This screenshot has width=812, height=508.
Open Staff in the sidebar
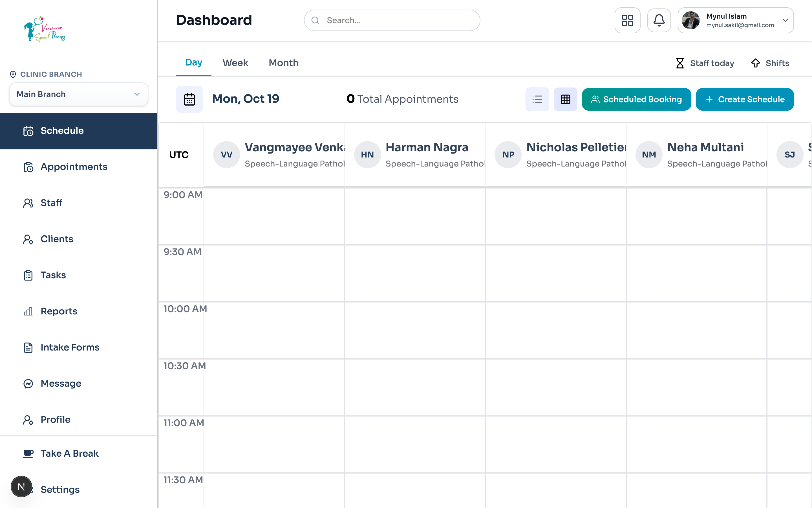[78, 203]
